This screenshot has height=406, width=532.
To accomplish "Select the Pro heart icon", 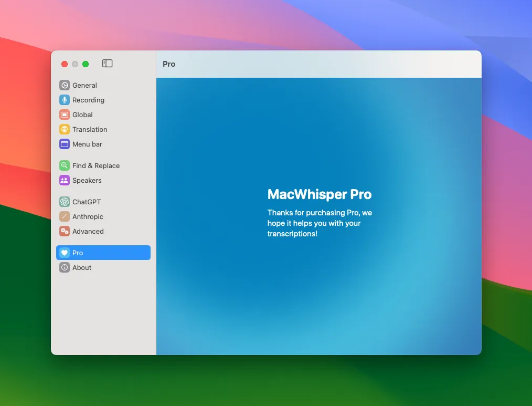I will point(65,253).
